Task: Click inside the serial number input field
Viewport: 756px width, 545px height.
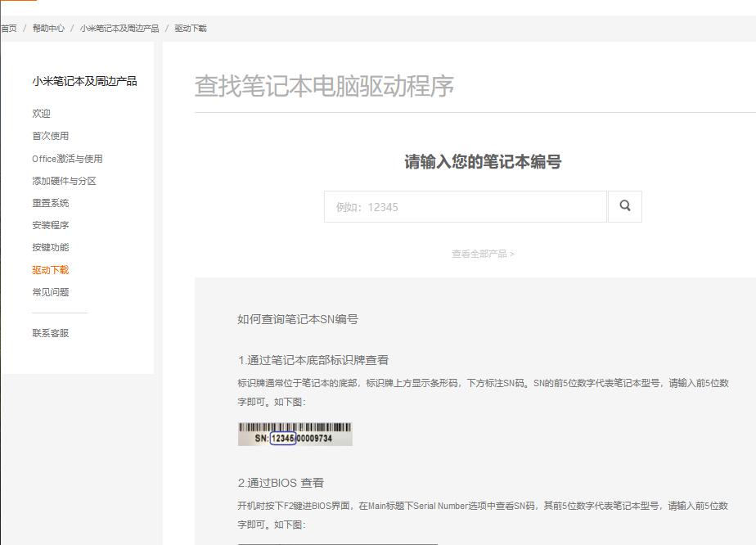Action: 465,206
